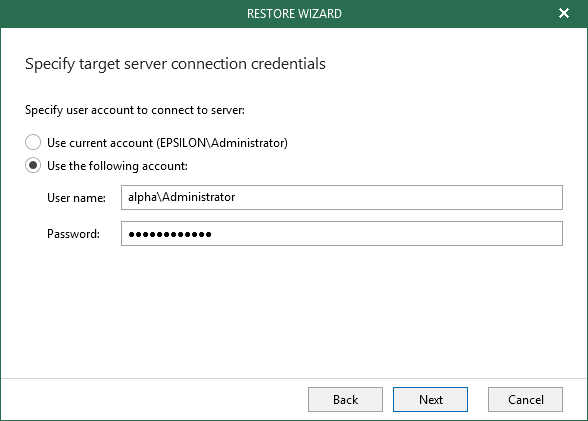Click the blank space inside the User name box
This screenshot has width=588, height=421.
[398, 197]
